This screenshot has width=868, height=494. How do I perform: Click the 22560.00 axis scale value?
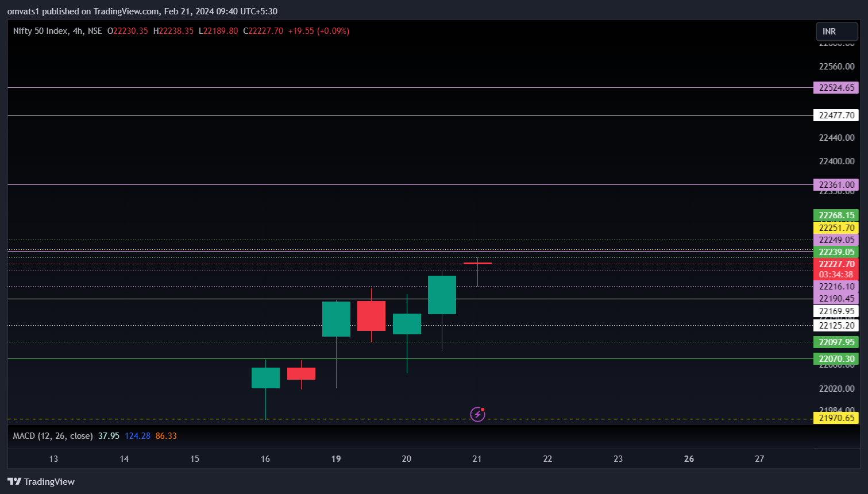836,67
